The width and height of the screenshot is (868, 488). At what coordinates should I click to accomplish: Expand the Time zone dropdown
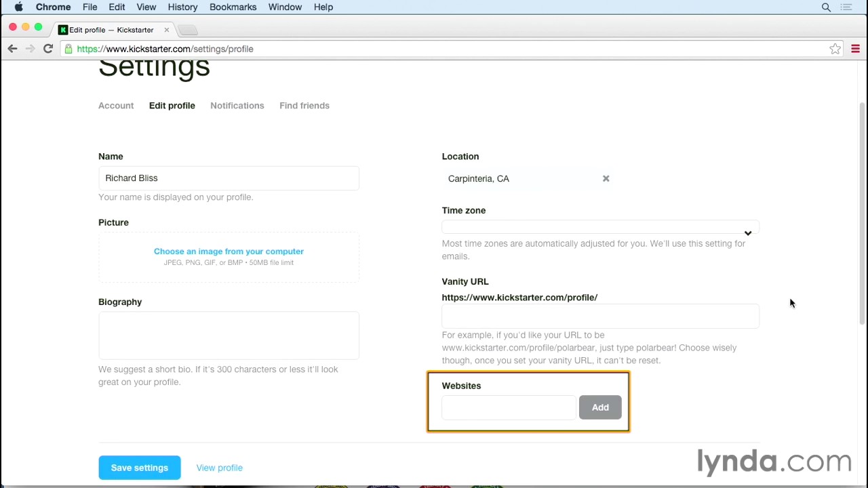pyautogui.click(x=600, y=228)
